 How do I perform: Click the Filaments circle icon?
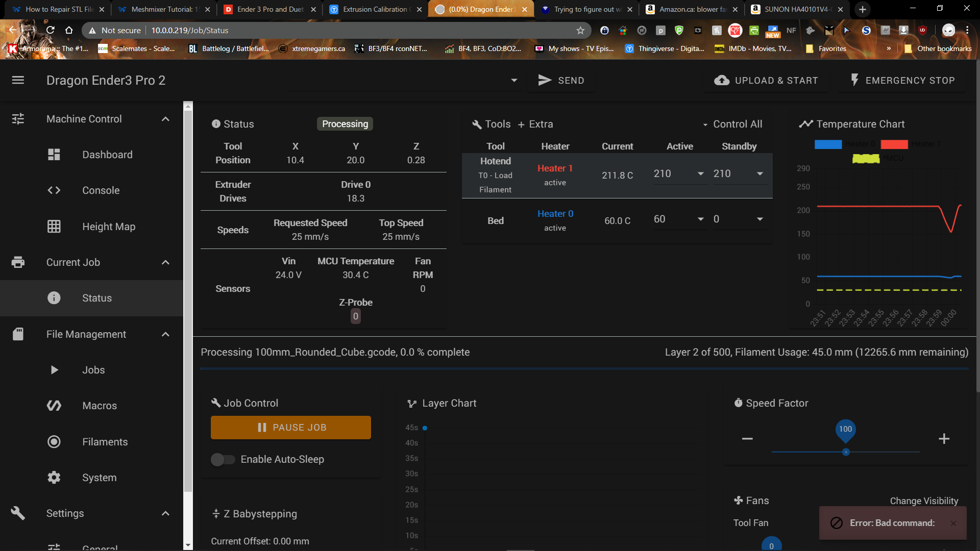tap(54, 442)
